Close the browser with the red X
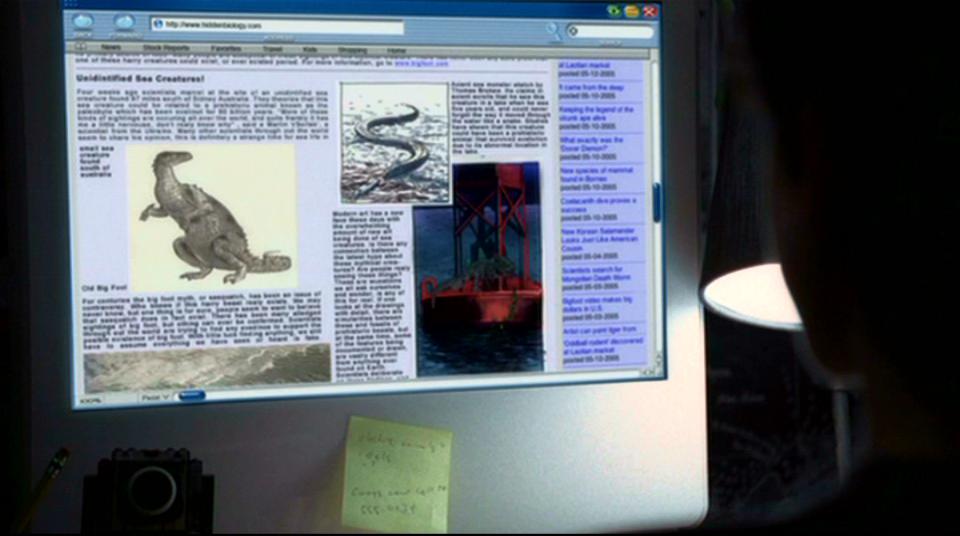The image size is (960, 536). [650, 11]
